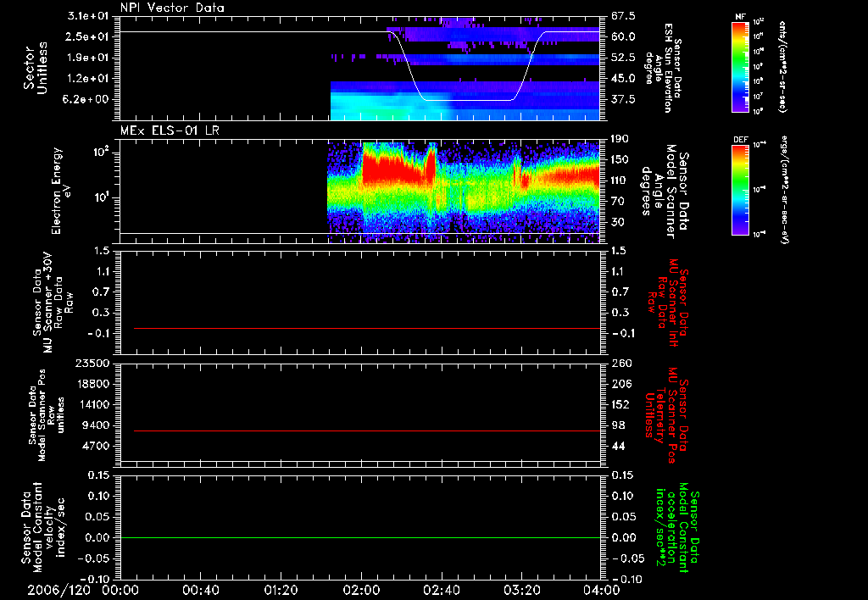
Task: Click the "2.5e+01" sector tick label
Action: coord(88,36)
